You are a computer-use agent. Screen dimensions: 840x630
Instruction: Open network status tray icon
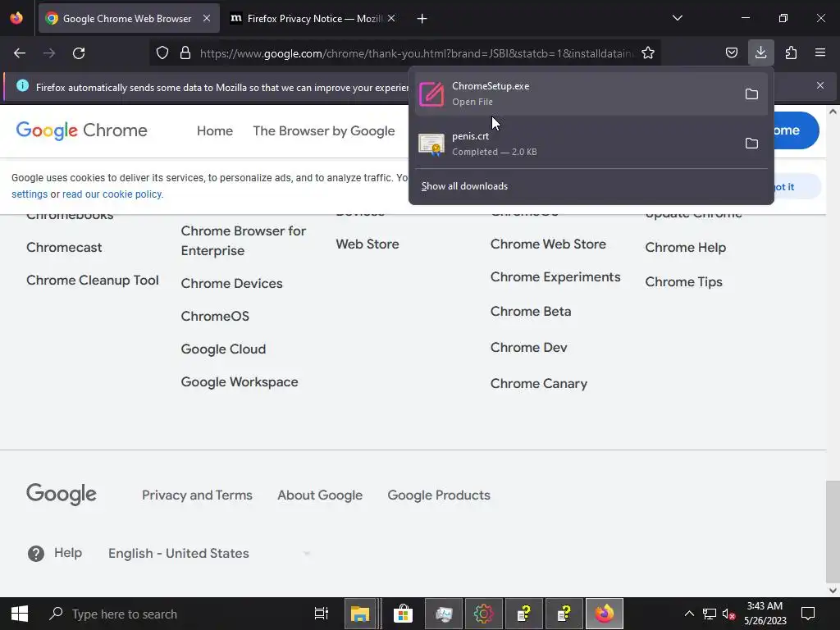[710, 614]
